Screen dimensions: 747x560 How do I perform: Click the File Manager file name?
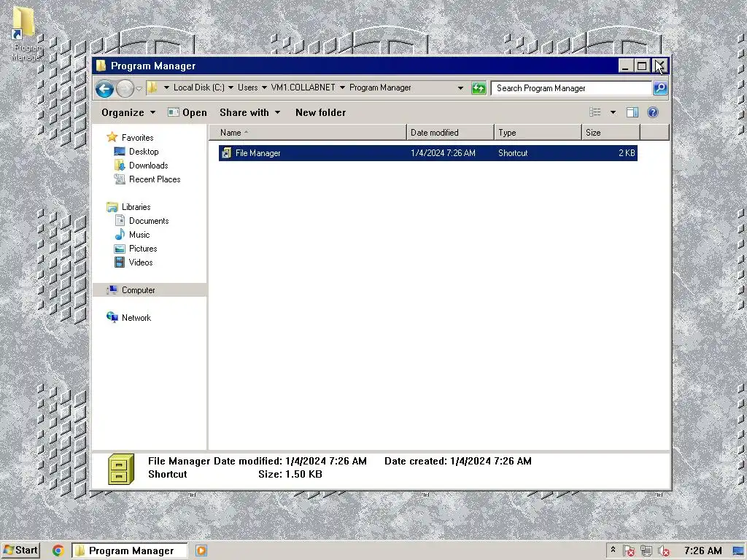tap(258, 153)
